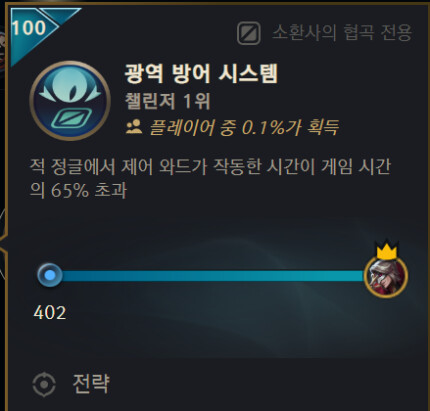Click the eye symbol inside the challenge emblem

70,88
